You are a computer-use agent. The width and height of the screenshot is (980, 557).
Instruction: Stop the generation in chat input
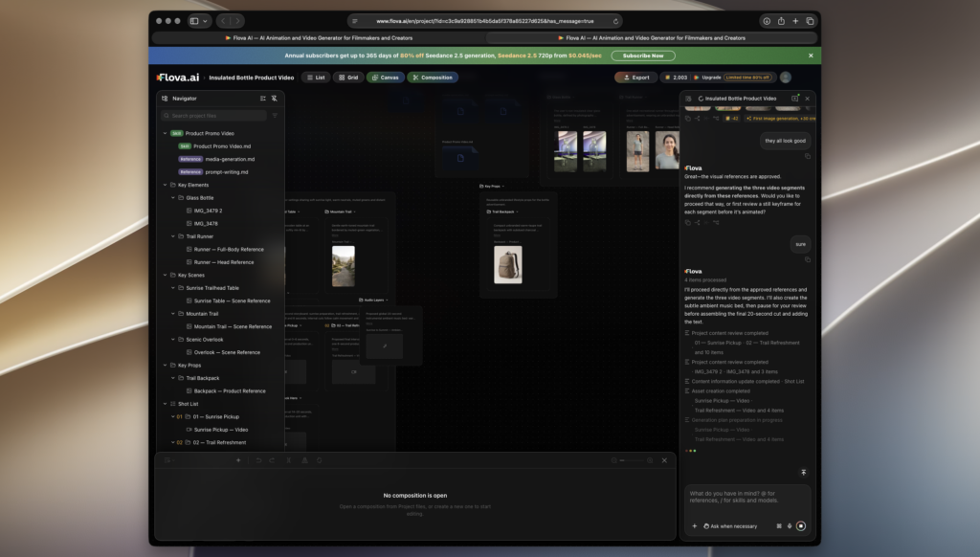pos(801,525)
